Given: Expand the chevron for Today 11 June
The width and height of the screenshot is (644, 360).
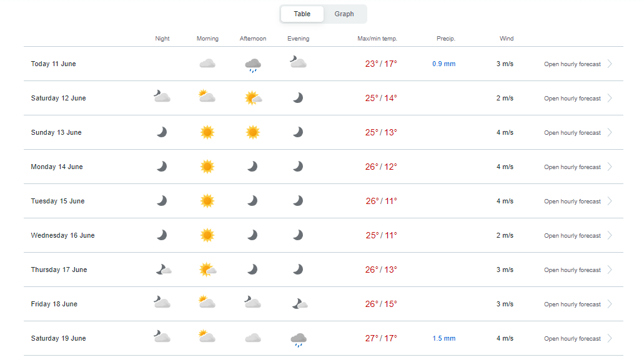Looking at the screenshot, I should tap(610, 64).
